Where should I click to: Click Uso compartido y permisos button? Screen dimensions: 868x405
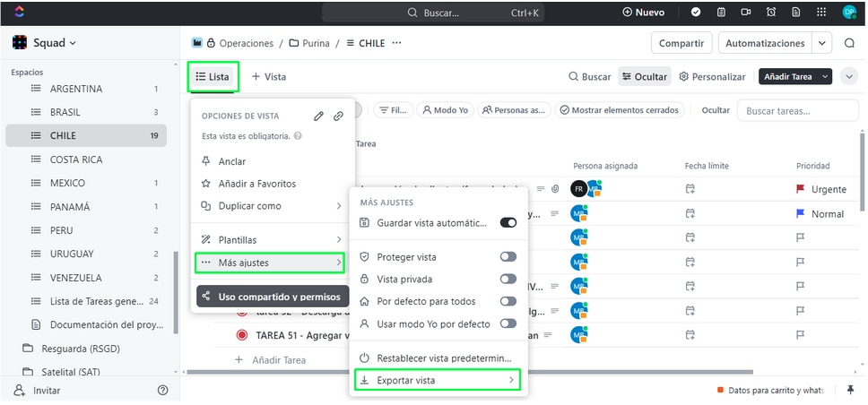coord(273,297)
